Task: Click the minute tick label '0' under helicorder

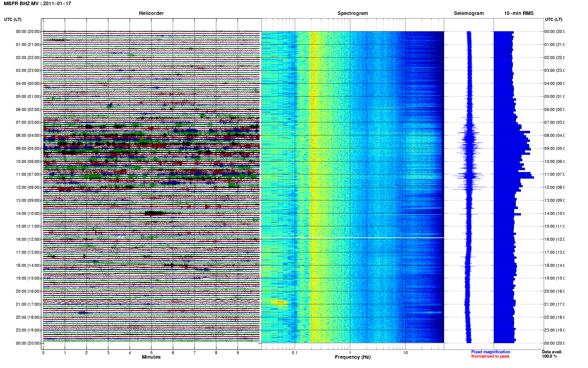Action: [43, 353]
